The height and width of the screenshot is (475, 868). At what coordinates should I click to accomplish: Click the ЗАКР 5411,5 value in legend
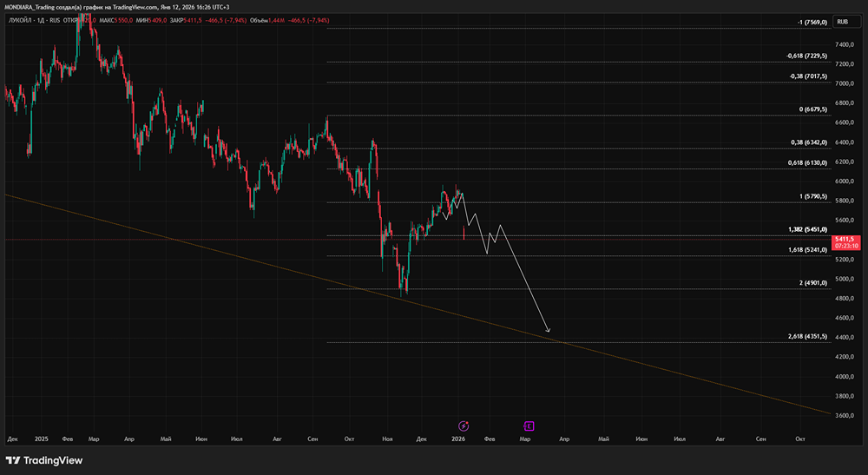(x=186, y=21)
